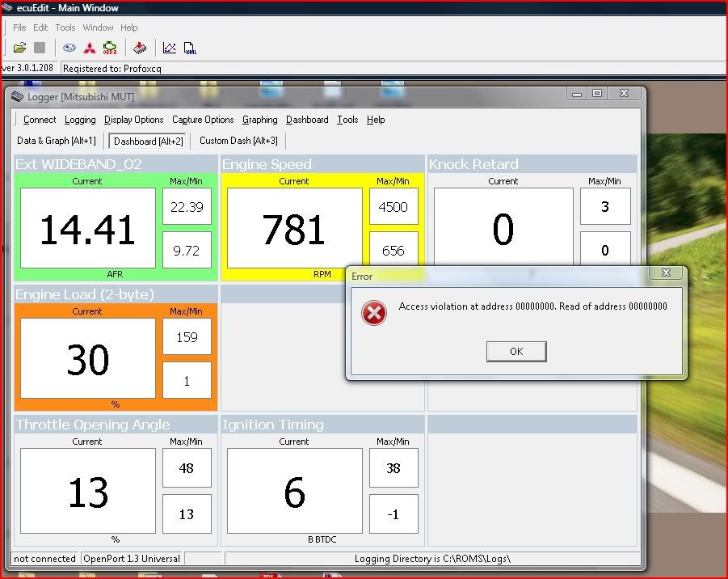Switch to Data & Graph tab

(57, 141)
